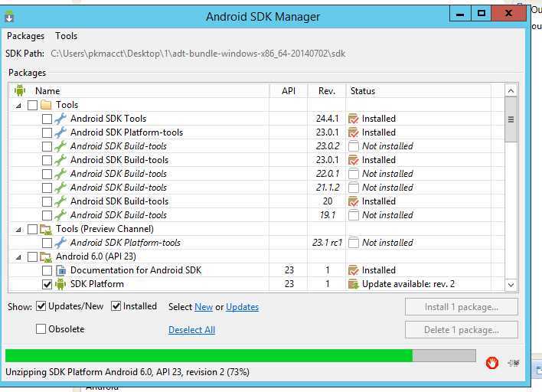Click the wrench icon for Build-tools rev 20
542x392 pixels.
coord(60,201)
